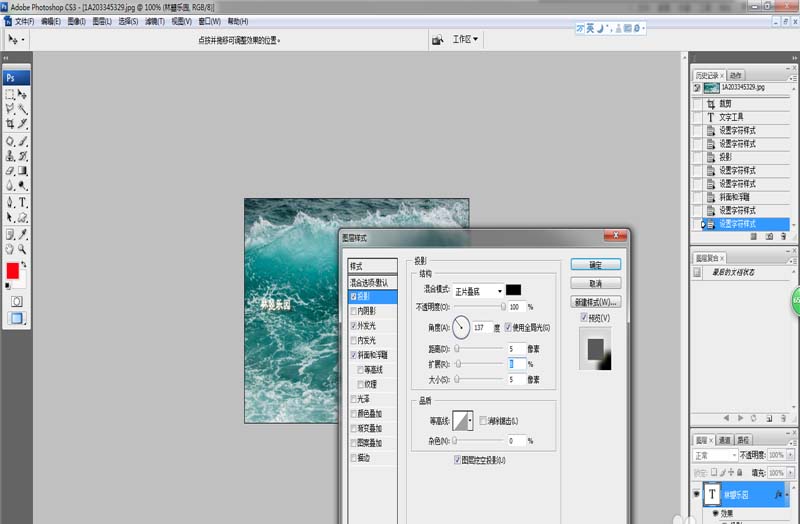Switch to the 动作 actions tab
The width and height of the screenshot is (800, 524).
click(735, 76)
